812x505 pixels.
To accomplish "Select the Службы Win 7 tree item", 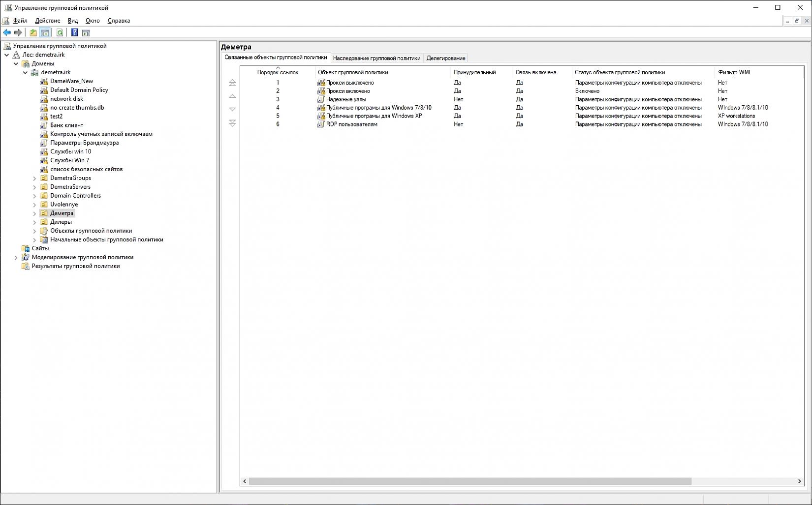I will click(x=70, y=160).
